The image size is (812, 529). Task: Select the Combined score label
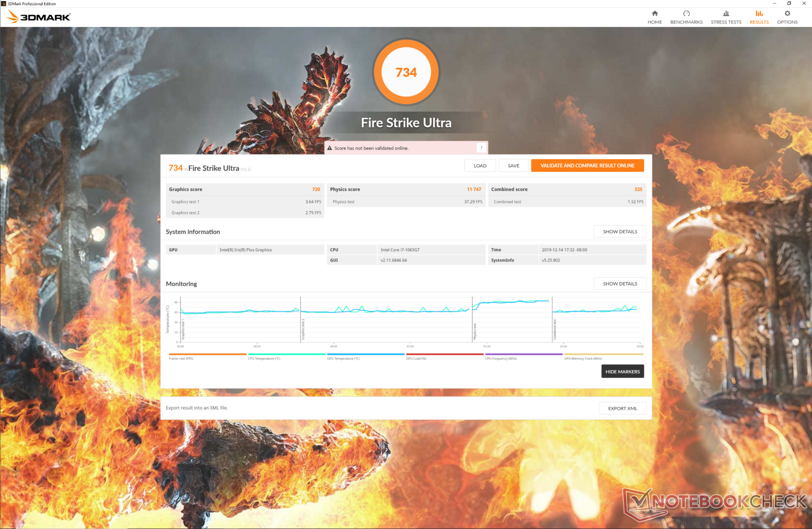[510, 190]
